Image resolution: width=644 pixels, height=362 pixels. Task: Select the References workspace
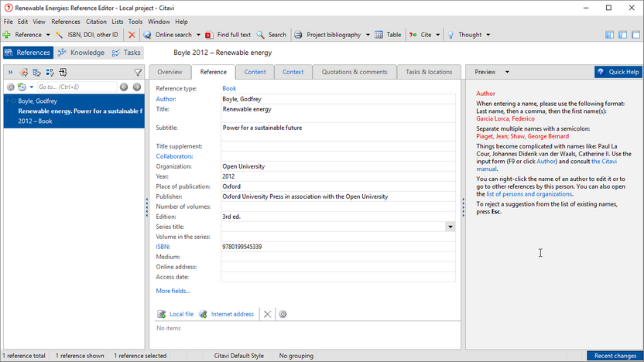click(28, 53)
